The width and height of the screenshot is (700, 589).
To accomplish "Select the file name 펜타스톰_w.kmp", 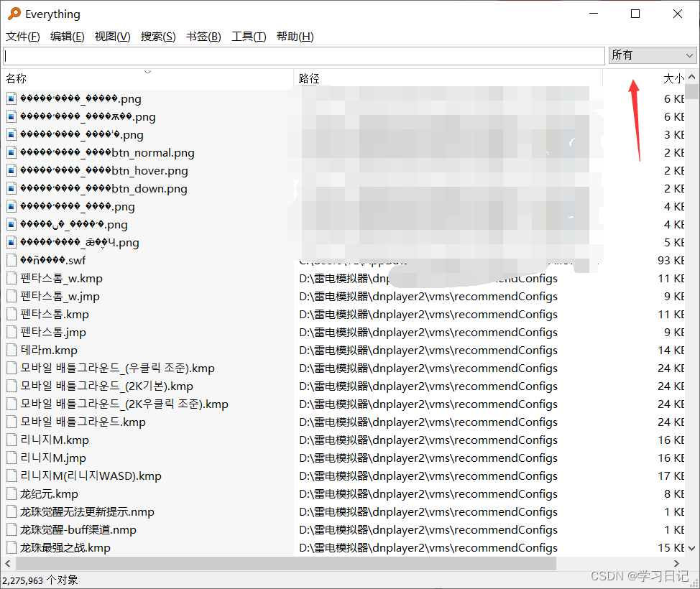I will 61,278.
